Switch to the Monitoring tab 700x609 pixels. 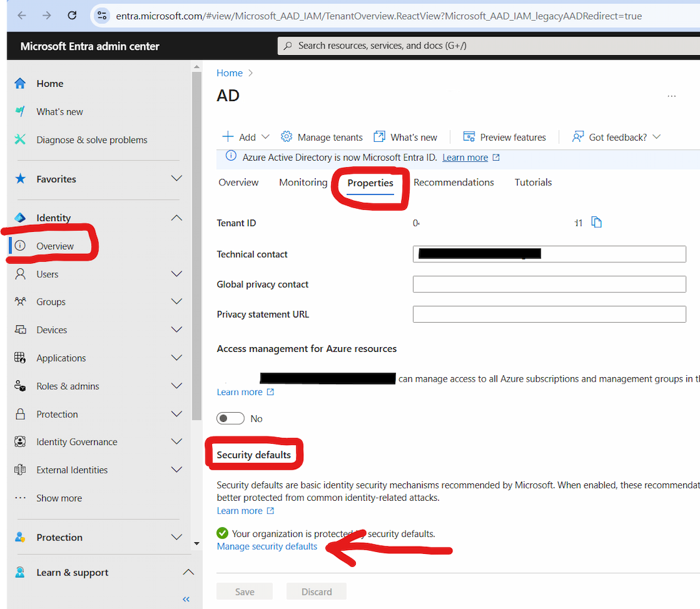point(303,183)
